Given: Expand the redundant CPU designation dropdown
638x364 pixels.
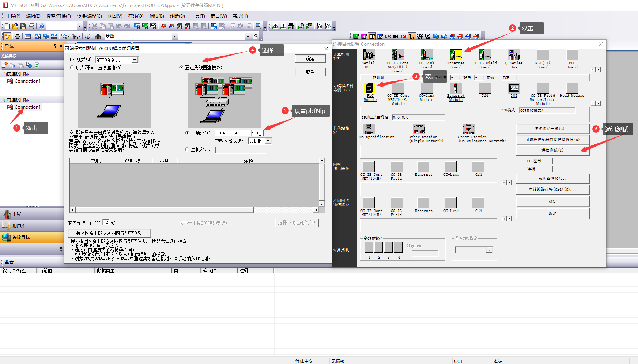Looking at the screenshot, I should [x=489, y=250].
